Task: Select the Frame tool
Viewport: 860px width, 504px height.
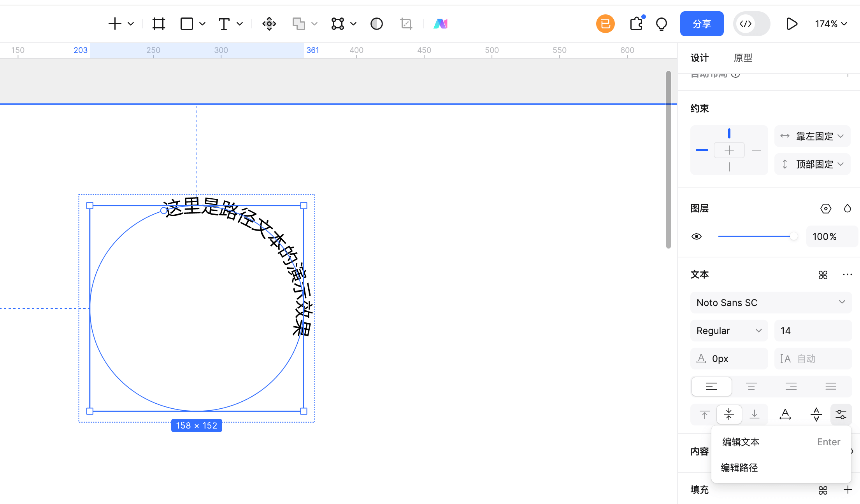Action: [158, 24]
